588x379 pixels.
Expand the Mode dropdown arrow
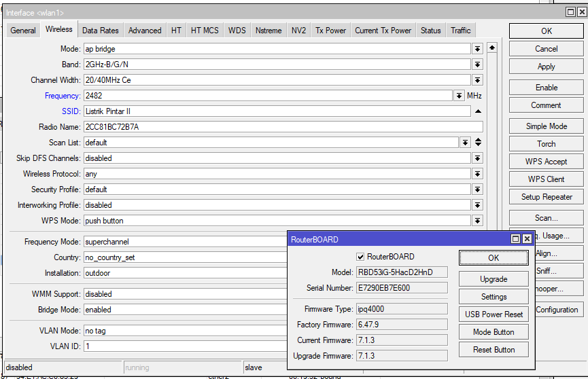477,49
